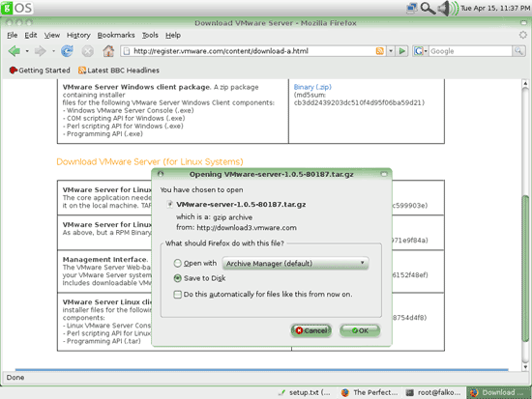Viewport: 532px width, 399px height.
Task: Click the green Go arrow button
Action: [402, 51]
